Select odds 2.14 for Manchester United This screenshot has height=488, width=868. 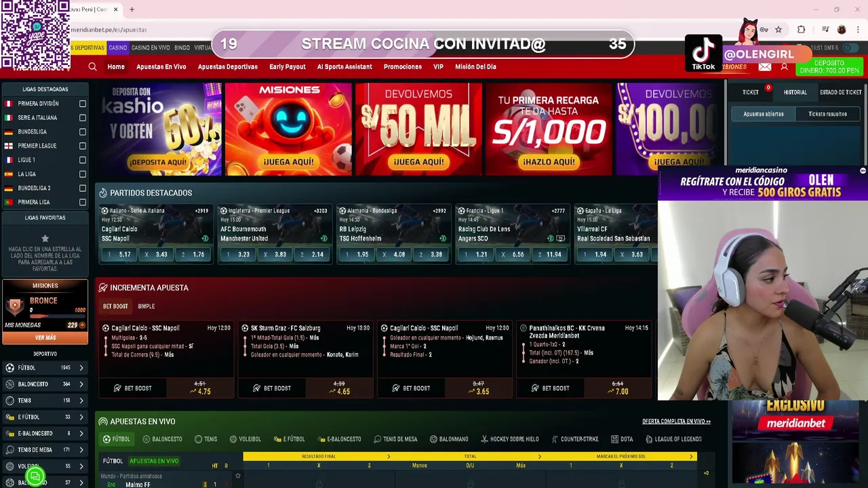(312, 255)
